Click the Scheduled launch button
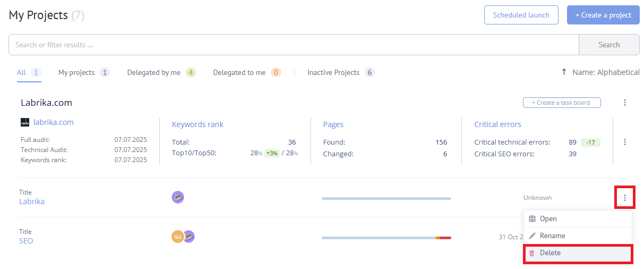The height and width of the screenshot is (269, 644). coord(521,15)
